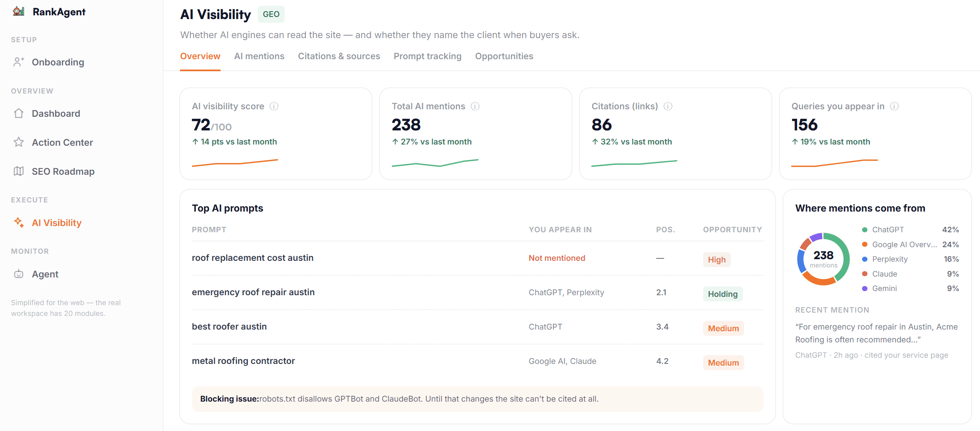Click the Queries you appear in sparkline
This screenshot has width=980, height=431.
tap(834, 163)
